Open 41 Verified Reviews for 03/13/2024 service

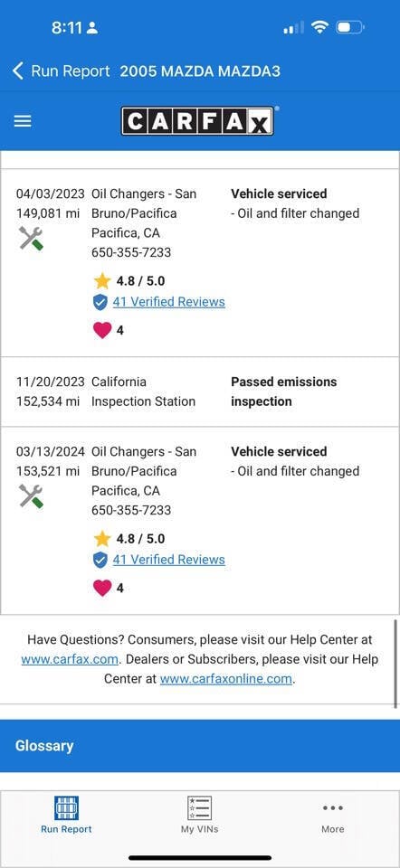point(169,559)
